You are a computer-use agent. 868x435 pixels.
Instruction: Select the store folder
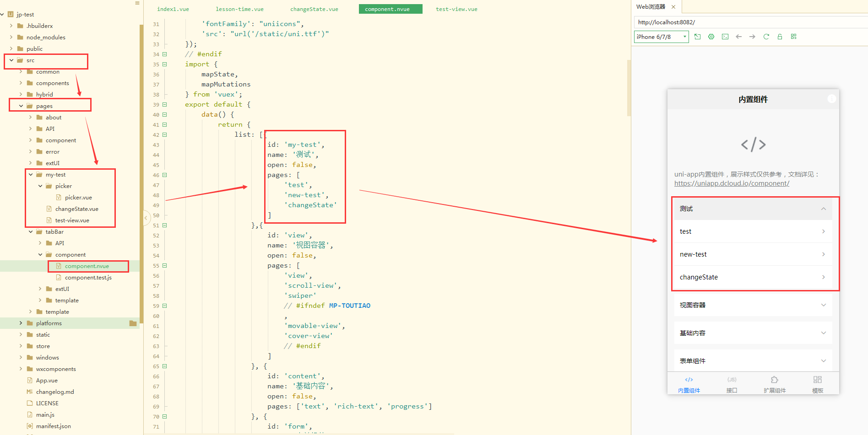[43, 346]
